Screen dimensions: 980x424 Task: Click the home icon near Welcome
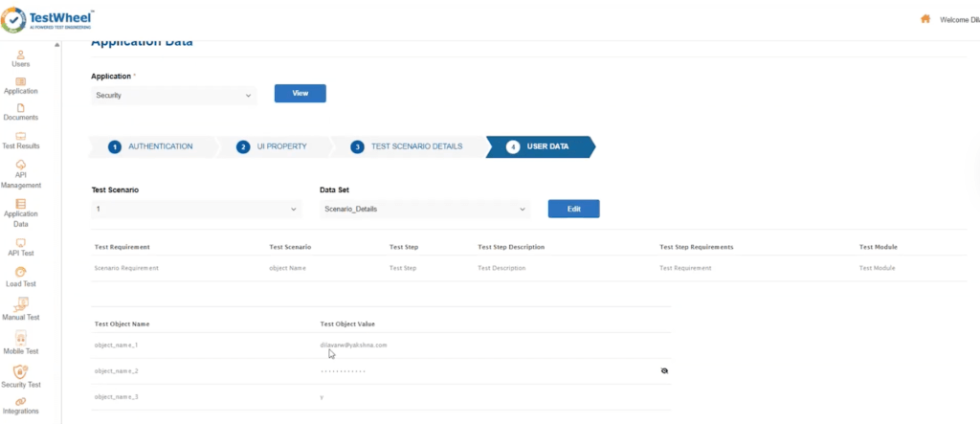coord(924,18)
